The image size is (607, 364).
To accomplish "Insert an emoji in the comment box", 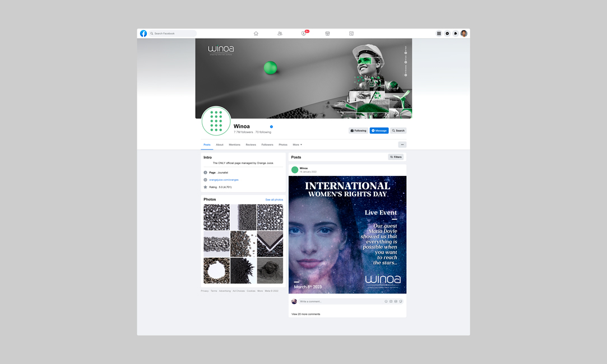I will point(386,301).
